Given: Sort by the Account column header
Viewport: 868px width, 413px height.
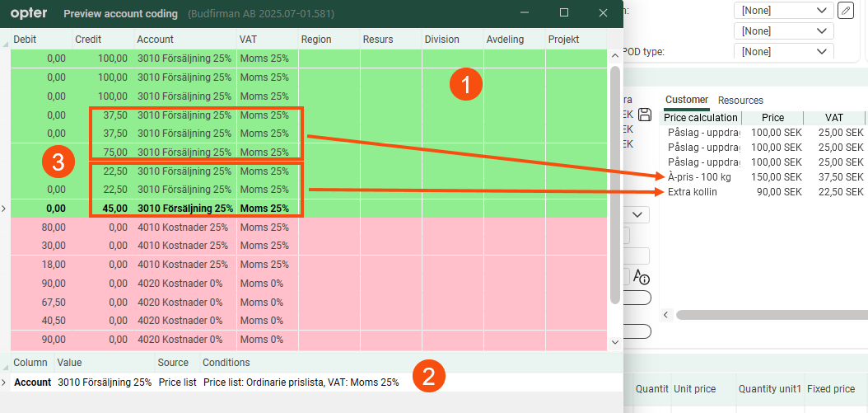Looking at the screenshot, I should pos(155,40).
